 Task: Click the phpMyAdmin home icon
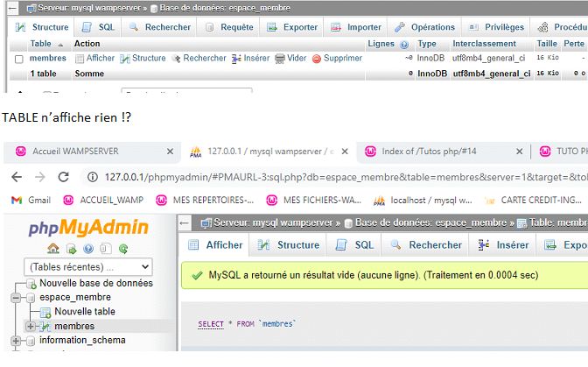(x=53, y=249)
